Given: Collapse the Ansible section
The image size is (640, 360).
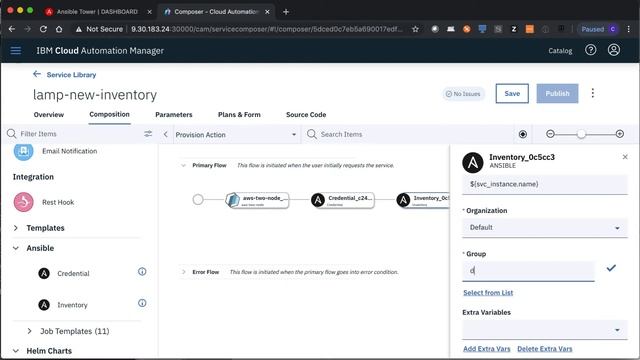Looking at the screenshot, I should point(16,248).
